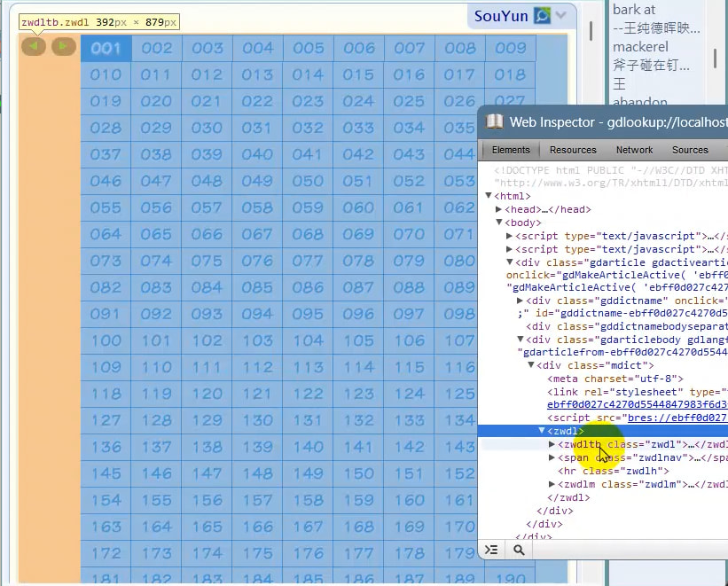The image size is (728, 586).
Task: Click the word list scrollbar thumb
Action: pyautogui.click(x=716, y=59)
